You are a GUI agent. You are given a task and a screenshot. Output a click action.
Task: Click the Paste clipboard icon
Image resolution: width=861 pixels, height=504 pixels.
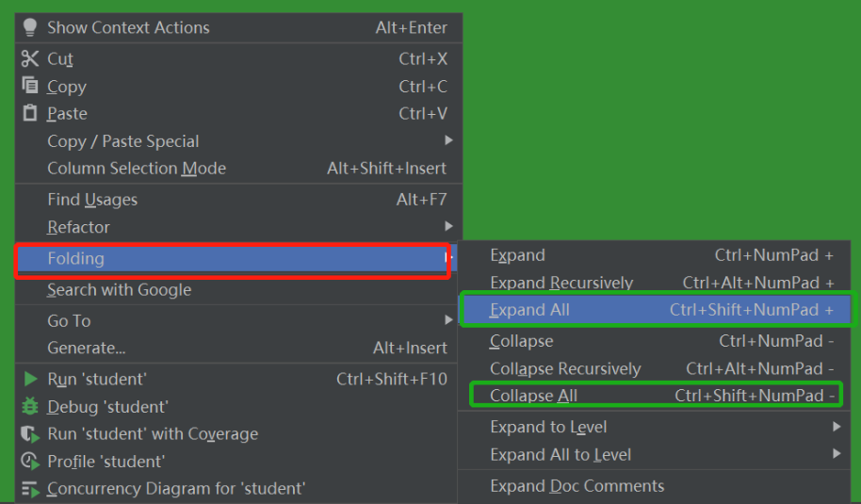point(30,113)
